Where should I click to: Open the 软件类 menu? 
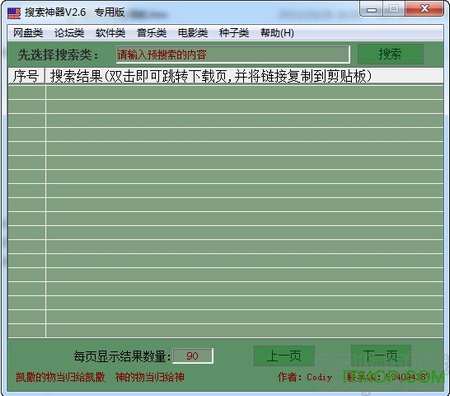[x=110, y=33]
